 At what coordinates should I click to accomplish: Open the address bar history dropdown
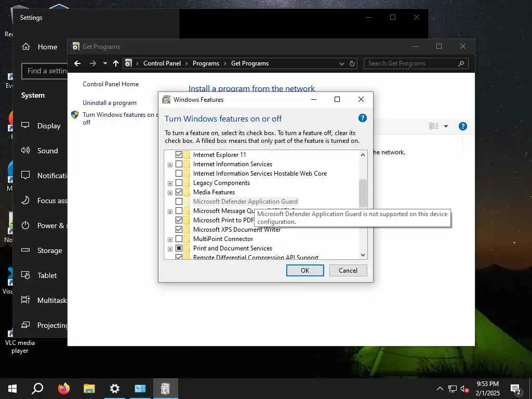pyautogui.click(x=342, y=64)
